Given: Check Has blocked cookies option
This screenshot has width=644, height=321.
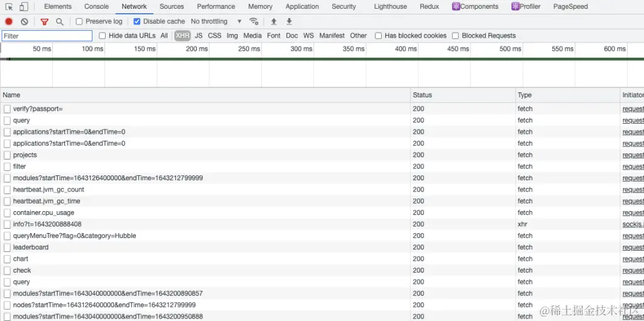Looking at the screenshot, I should point(378,36).
